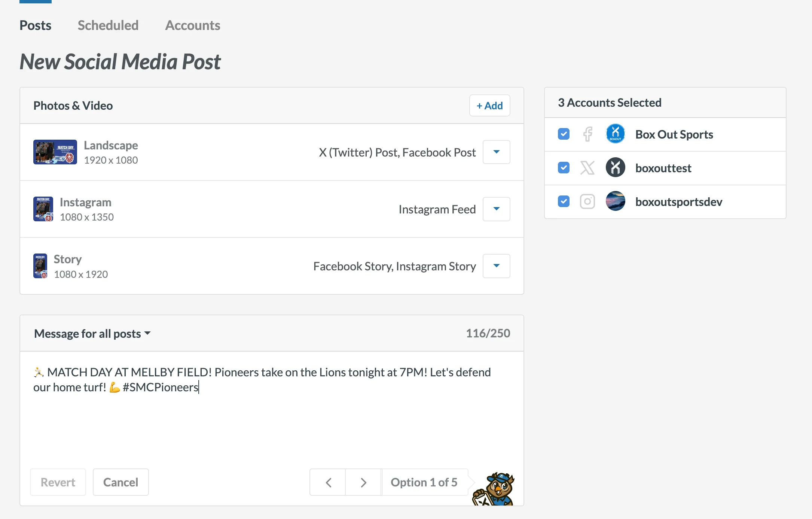Click the Cancel button
The width and height of the screenshot is (812, 519).
120,482
